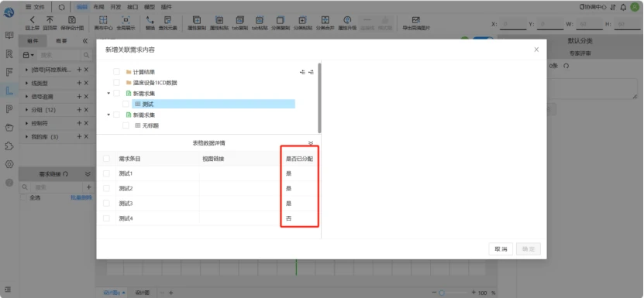This screenshot has width=644, height=298.
Task: Click the 取消 button in dialog
Action: (501, 248)
